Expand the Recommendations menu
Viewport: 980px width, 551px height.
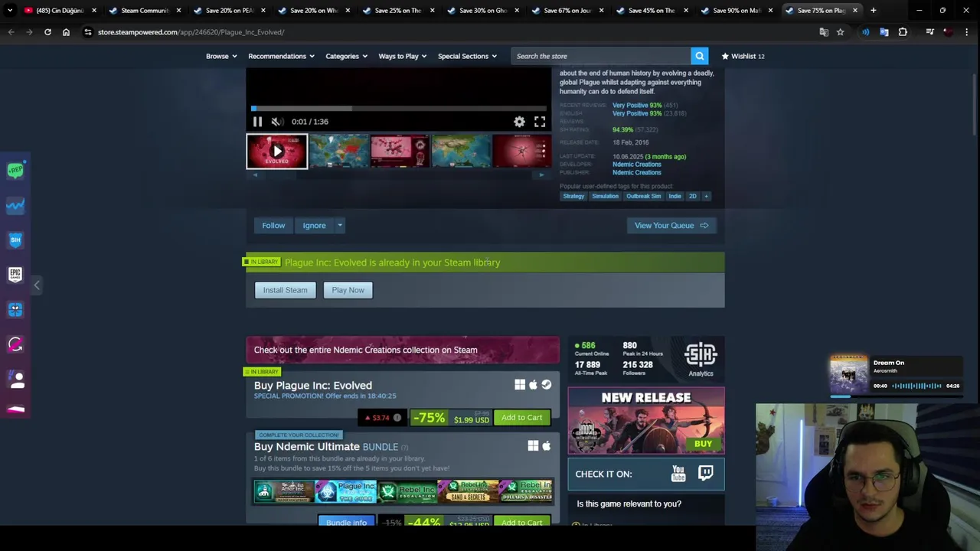point(281,56)
